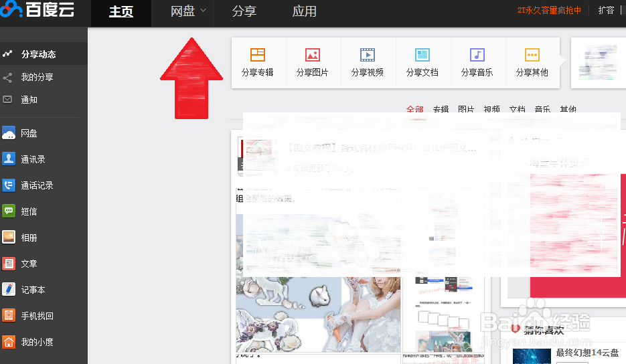Select the 全部 filter tab
Screen dimensions: 626x364
tap(415, 109)
